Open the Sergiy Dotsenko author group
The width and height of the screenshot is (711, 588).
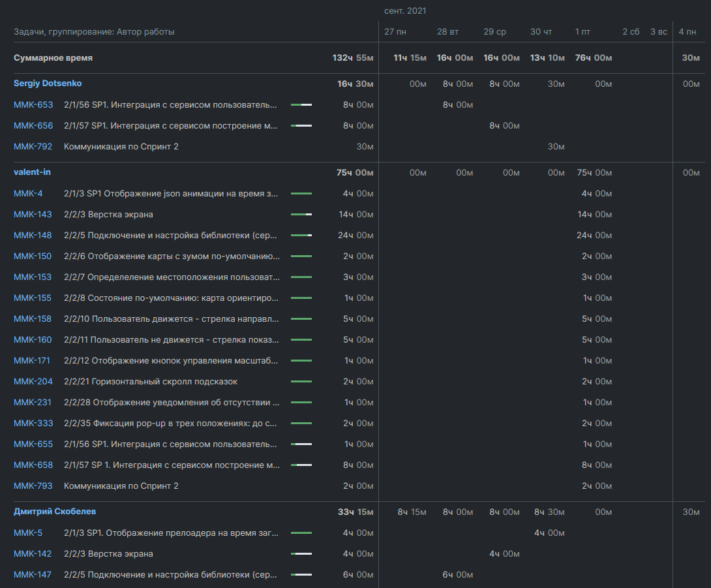(x=48, y=84)
